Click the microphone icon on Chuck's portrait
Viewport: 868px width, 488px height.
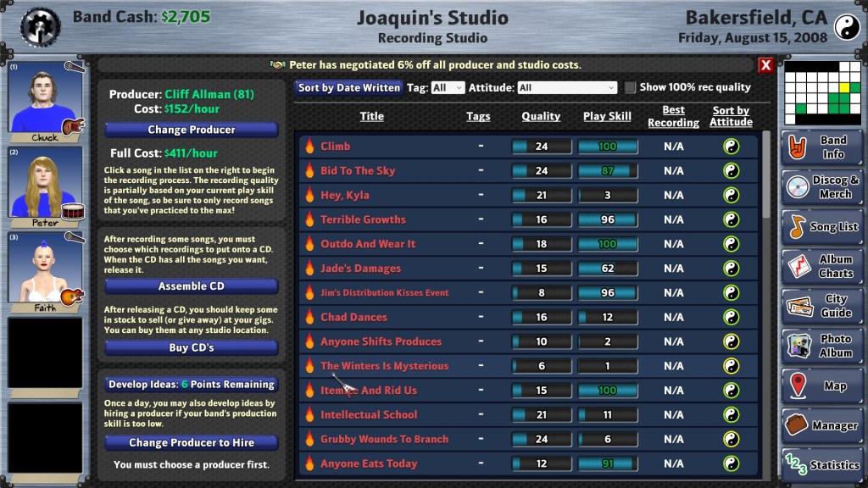click(x=75, y=67)
